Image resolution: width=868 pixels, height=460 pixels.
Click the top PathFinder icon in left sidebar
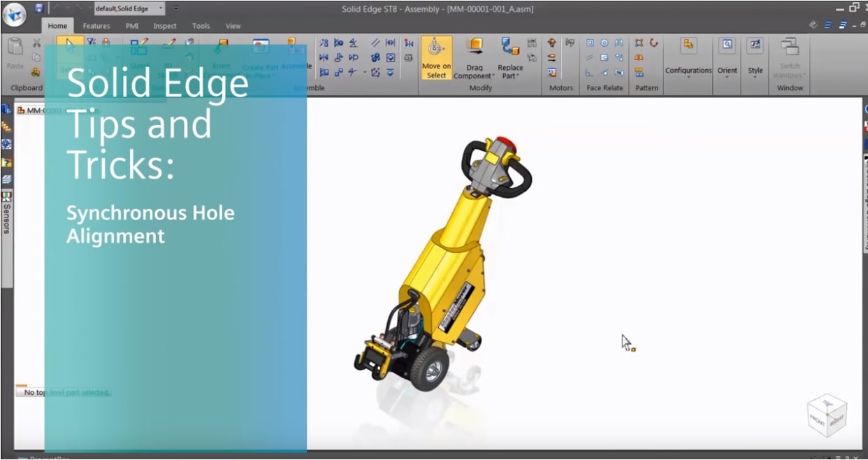(x=6, y=110)
